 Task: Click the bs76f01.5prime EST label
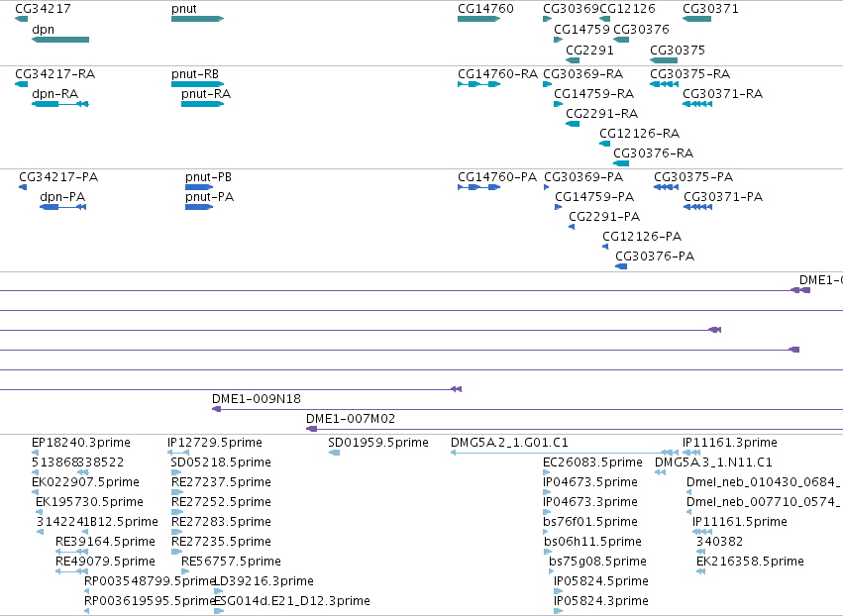pos(590,522)
